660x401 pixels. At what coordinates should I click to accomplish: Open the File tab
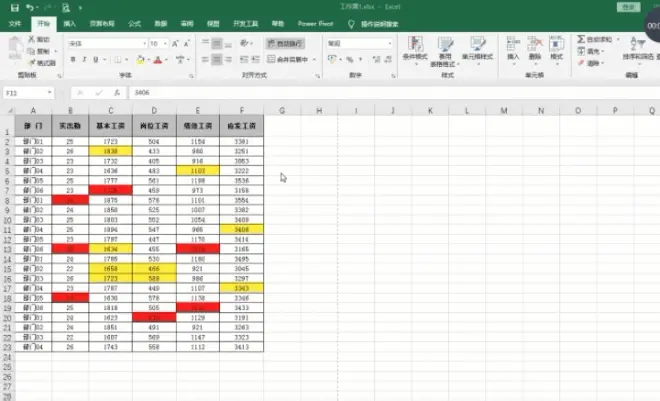15,24
